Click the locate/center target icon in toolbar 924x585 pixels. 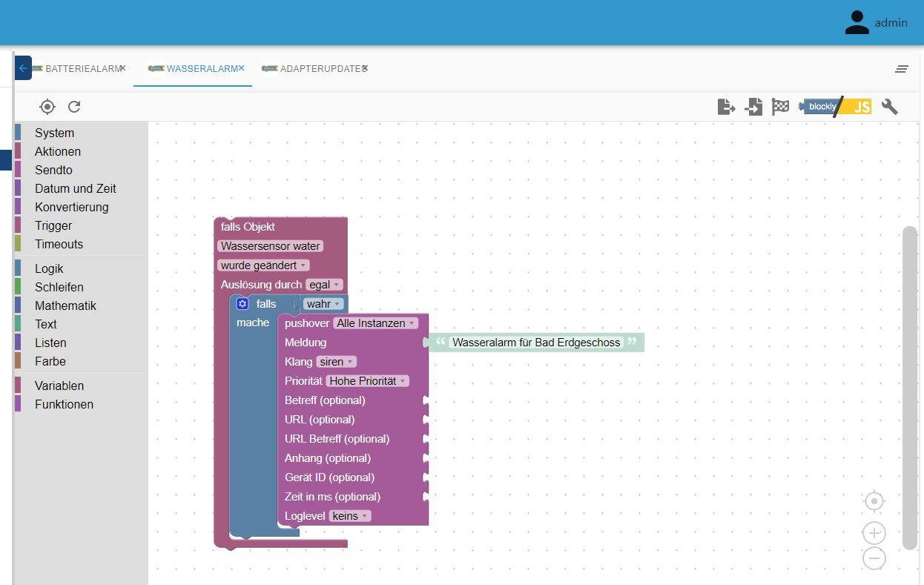click(x=47, y=107)
